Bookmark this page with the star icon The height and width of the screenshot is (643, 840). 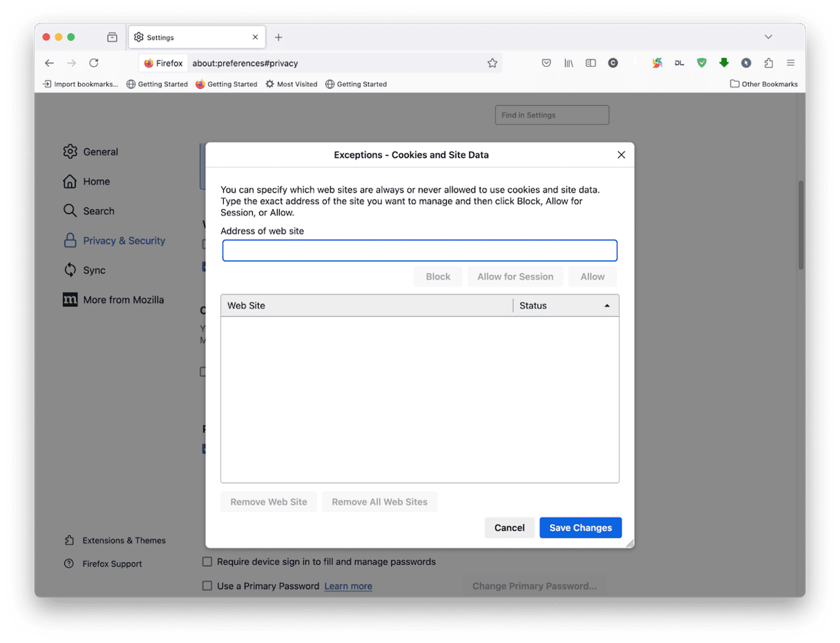point(493,62)
